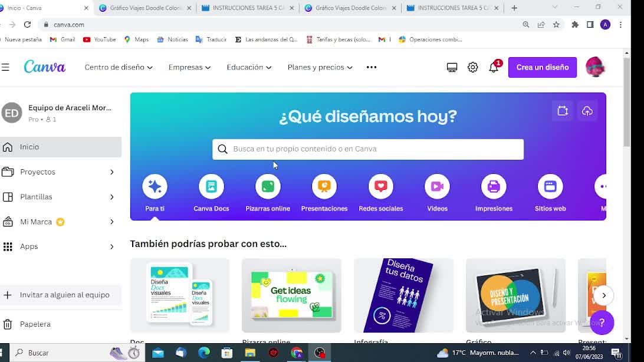The height and width of the screenshot is (362, 644).
Task: Open the hamburger main menu in Canva
Action: coord(5,67)
